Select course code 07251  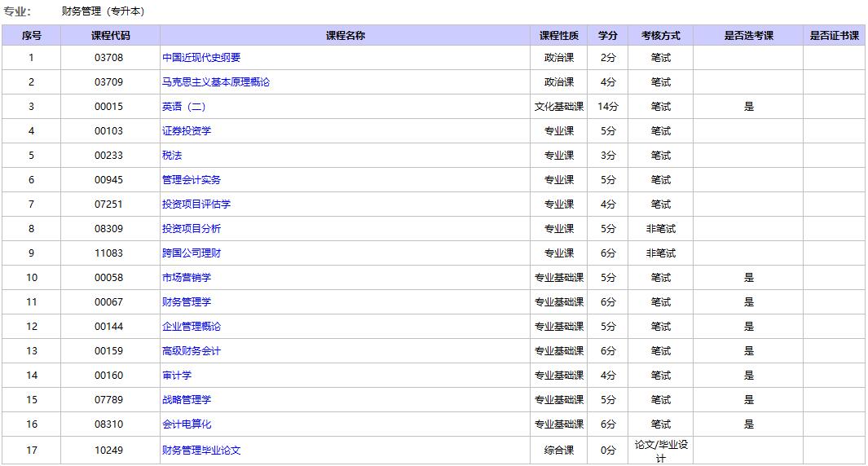(x=109, y=204)
